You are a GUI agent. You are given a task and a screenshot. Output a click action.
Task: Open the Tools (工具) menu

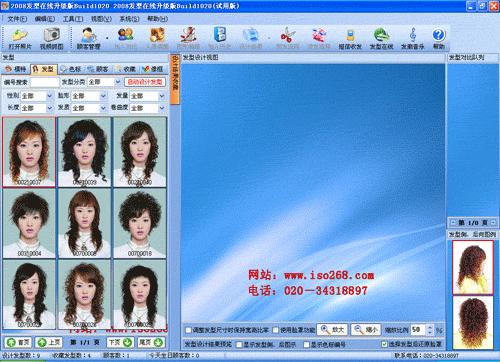pyautogui.click(x=73, y=19)
